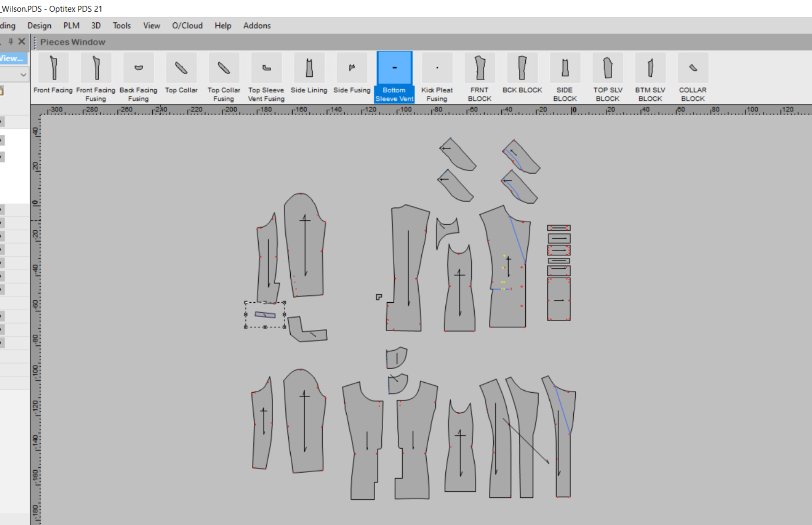Open the Addons menu
The image size is (812, 525).
tap(257, 26)
